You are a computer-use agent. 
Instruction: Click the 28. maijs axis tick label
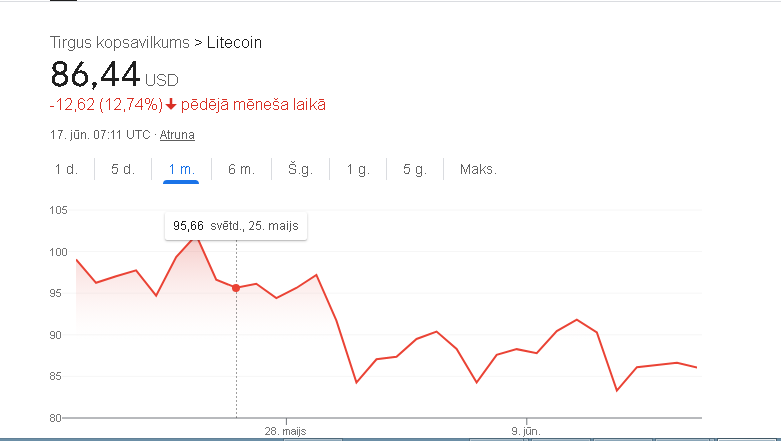(285, 431)
